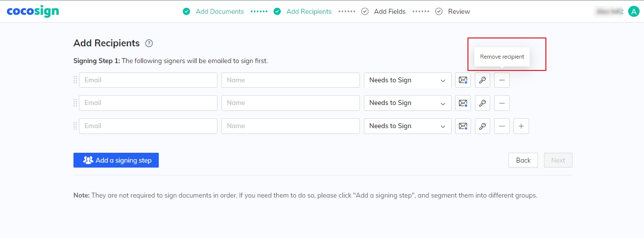This screenshot has height=238, width=644.
Task: Click the key icon in third recipient row
Action: pyautogui.click(x=482, y=126)
